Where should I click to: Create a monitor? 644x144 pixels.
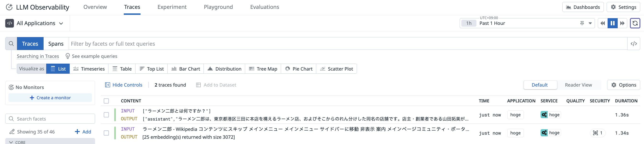50,98
